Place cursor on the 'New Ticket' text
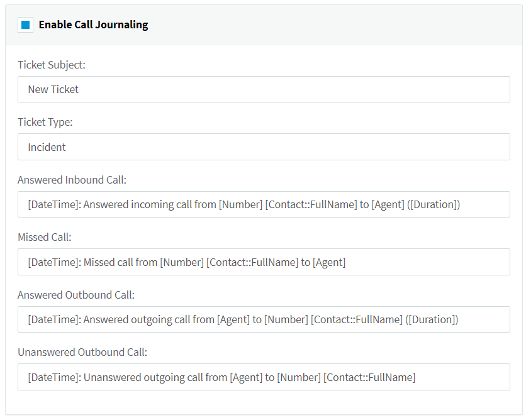 click(x=53, y=89)
